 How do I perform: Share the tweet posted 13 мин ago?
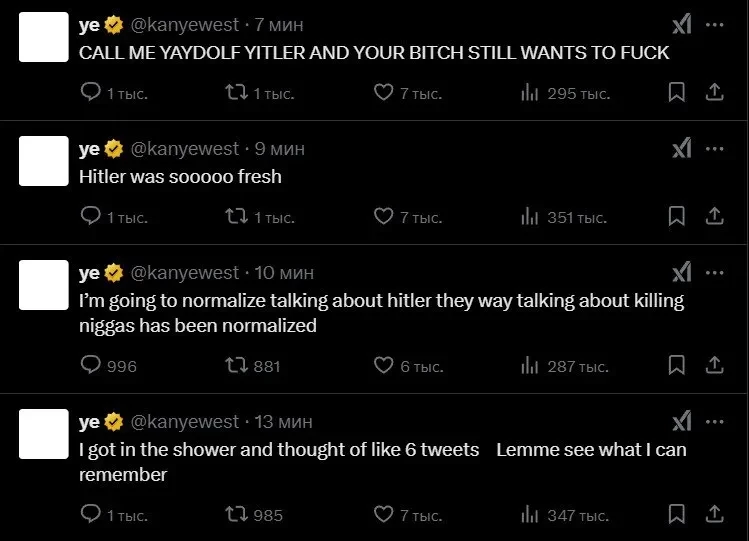click(x=715, y=515)
